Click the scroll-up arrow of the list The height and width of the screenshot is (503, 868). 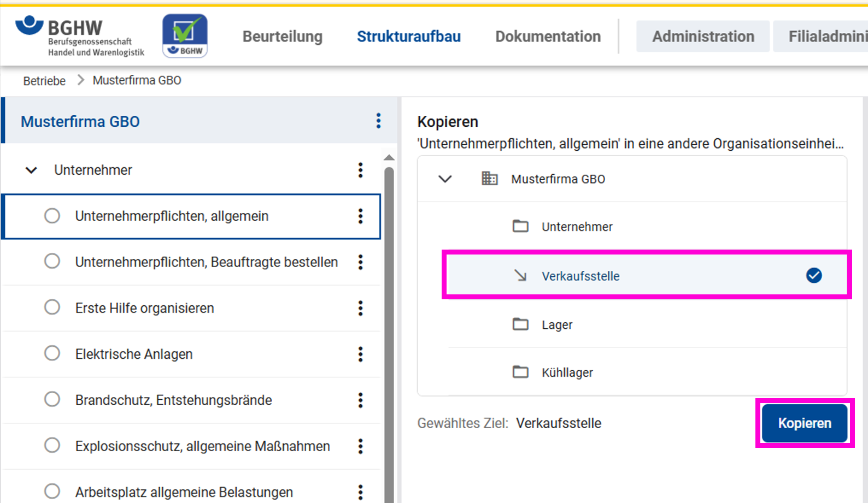coord(389,158)
